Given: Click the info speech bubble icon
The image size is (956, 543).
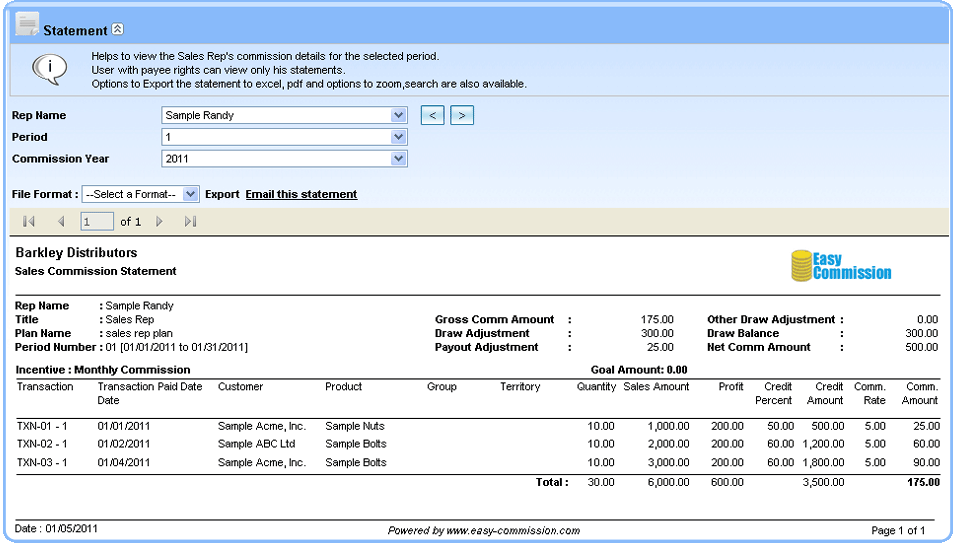Looking at the screenshot, I should pos(49,68).
